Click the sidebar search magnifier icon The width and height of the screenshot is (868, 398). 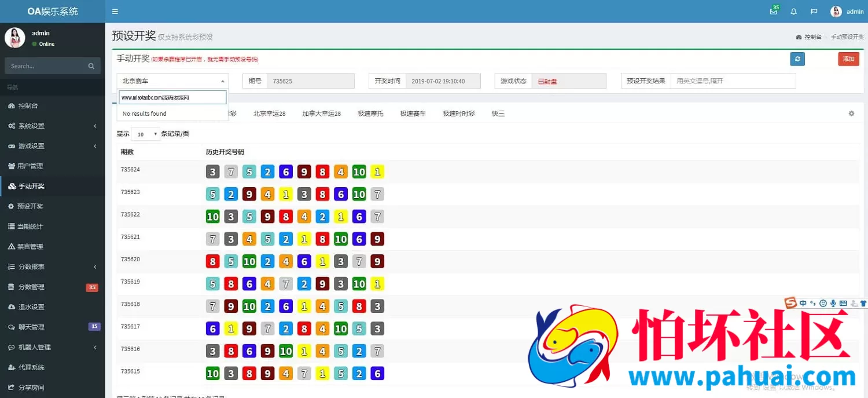click(x=91, y=66)
